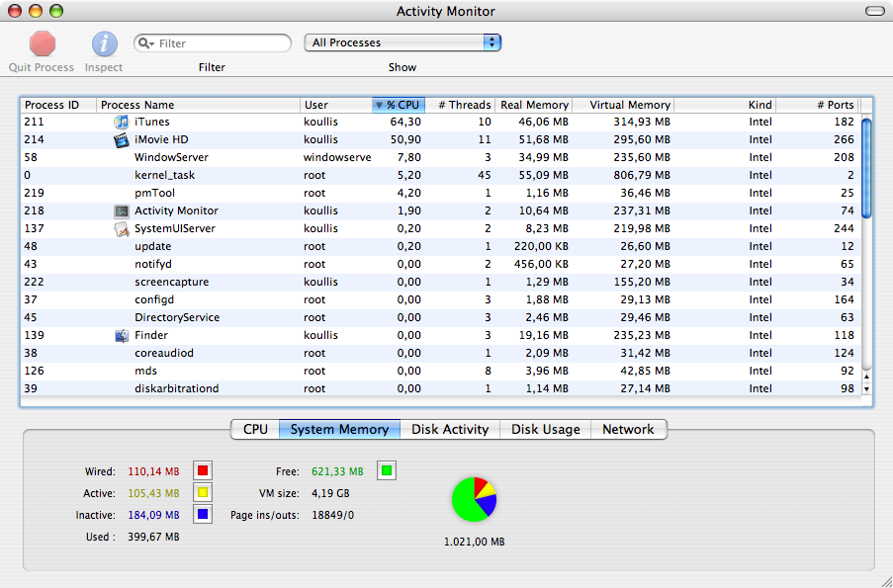The width and height of the screenshot is (893, 588).
Task: Select the iMovie HD clapperboard icon
Action: pyautogui.click(x=122, y=139)
